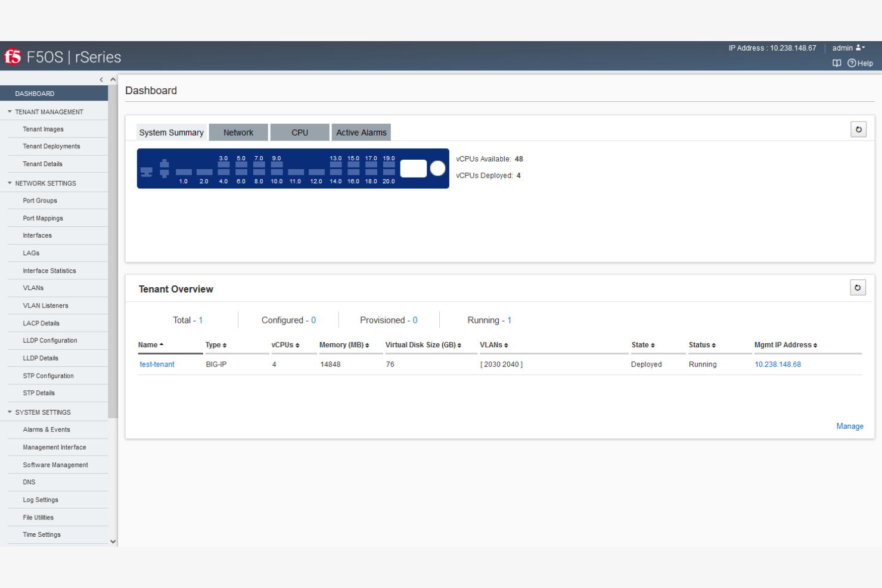This screenshot has height=588, width=882.
Task: Collapse the sidebar with the left chevron
Action: (x=101, y=80)
